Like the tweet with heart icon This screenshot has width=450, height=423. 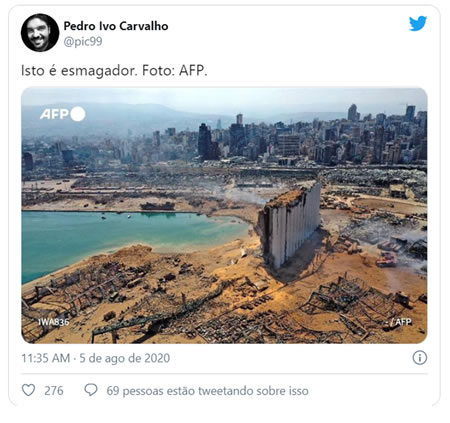coord(28,390)
